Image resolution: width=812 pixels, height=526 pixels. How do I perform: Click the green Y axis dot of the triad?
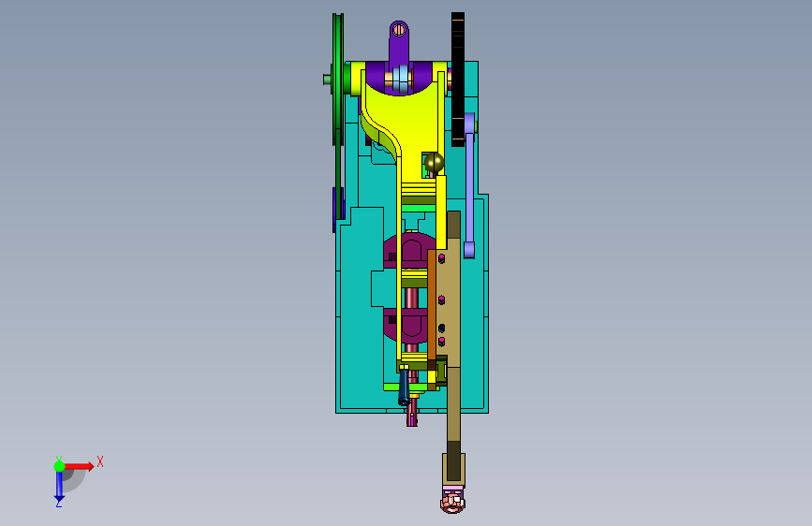(59, 466)
